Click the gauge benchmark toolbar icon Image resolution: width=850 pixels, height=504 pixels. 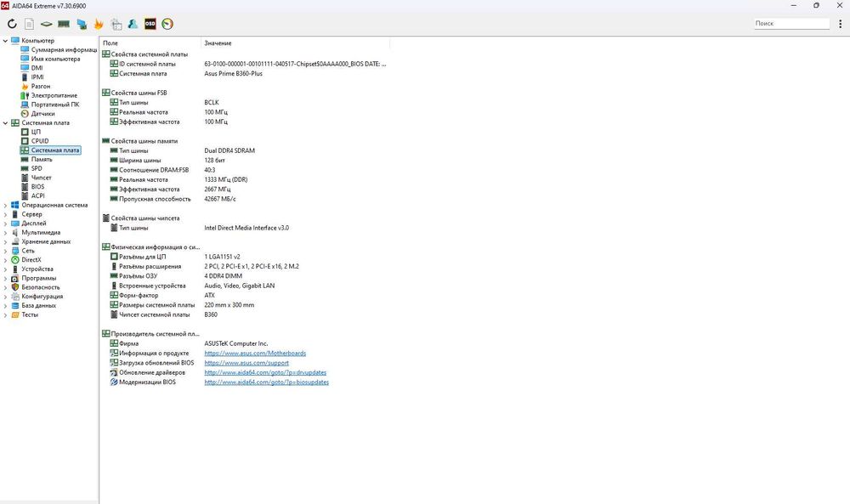[x=167, y=24]
